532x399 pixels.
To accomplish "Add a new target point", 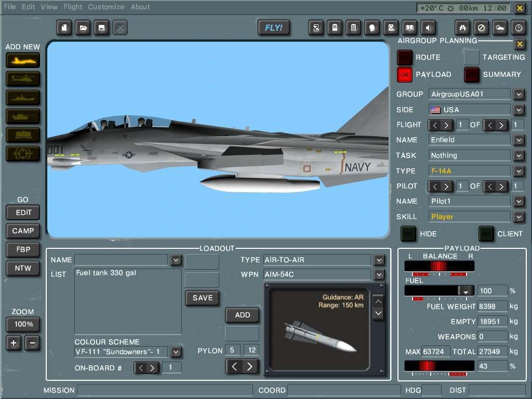I will (x=22, y=153).
